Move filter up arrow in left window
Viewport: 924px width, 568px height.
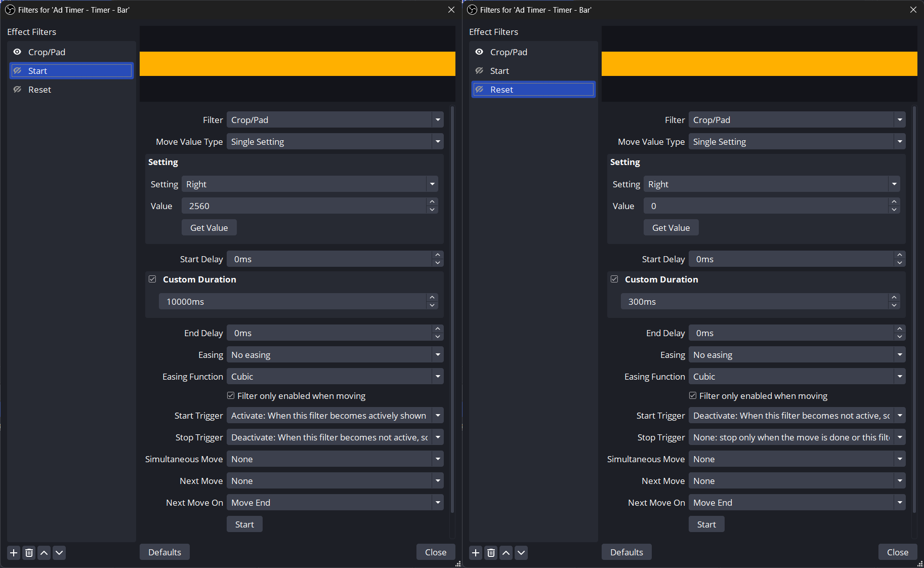click(44, 553)
